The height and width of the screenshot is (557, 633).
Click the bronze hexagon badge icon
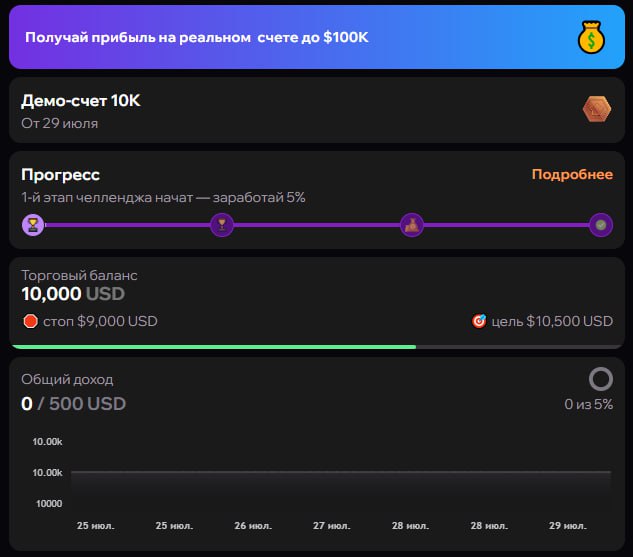(x=597, y=109)
